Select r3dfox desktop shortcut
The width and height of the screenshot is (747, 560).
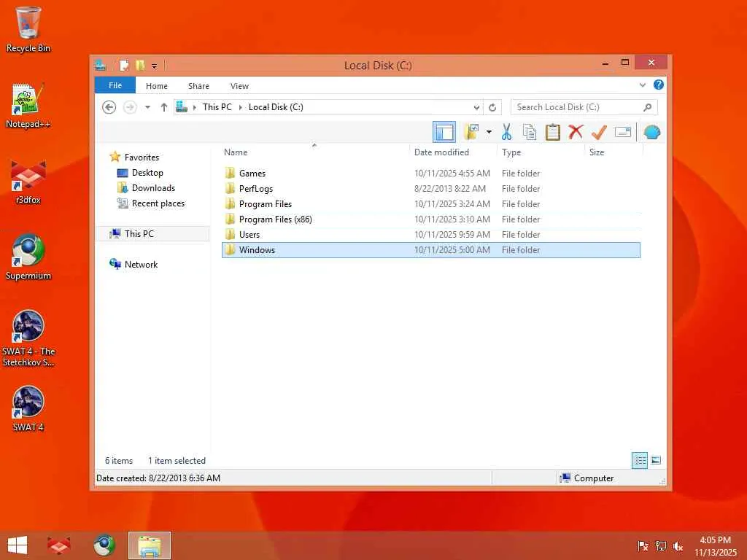tap(28, 182)
